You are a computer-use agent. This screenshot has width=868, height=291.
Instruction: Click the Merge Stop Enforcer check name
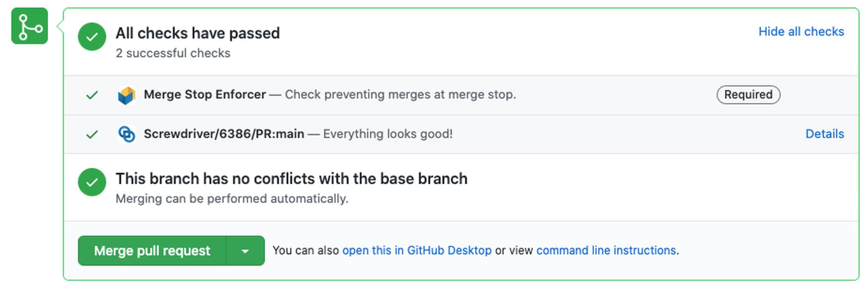click(x=205, y=95)
